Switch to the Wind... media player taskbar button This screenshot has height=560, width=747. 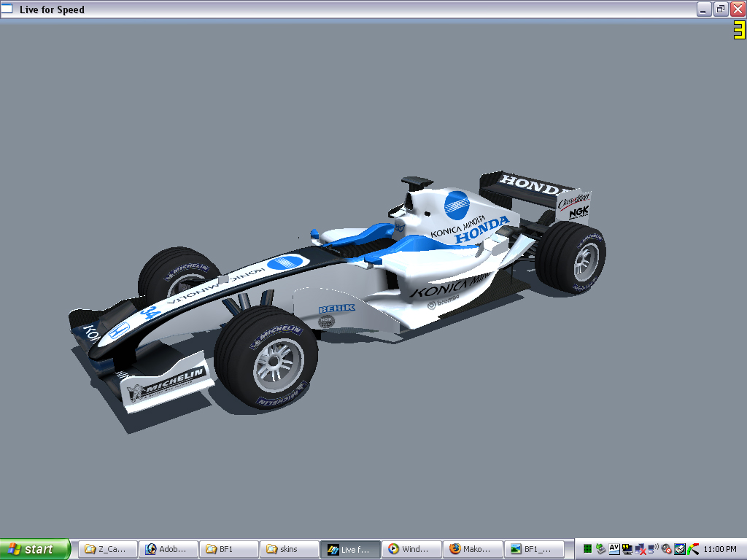(411, 549)
